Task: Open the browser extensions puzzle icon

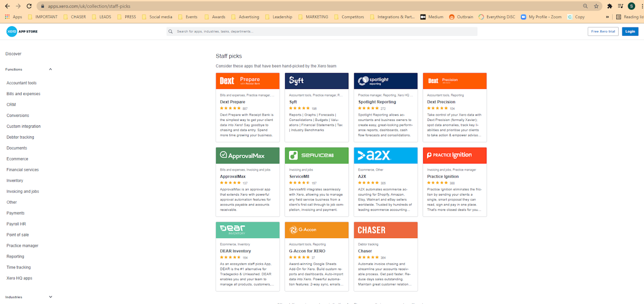Action: (610, 6)
